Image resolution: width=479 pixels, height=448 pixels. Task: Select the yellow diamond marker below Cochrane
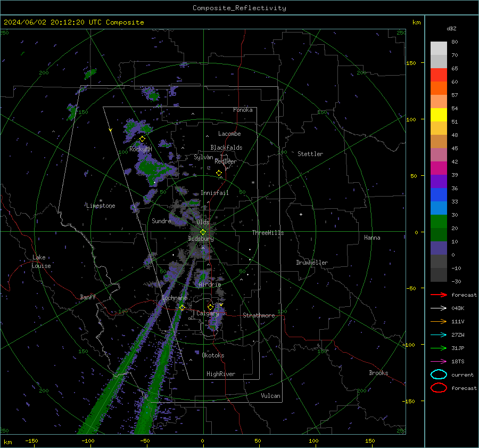click(x=183, y=307)
